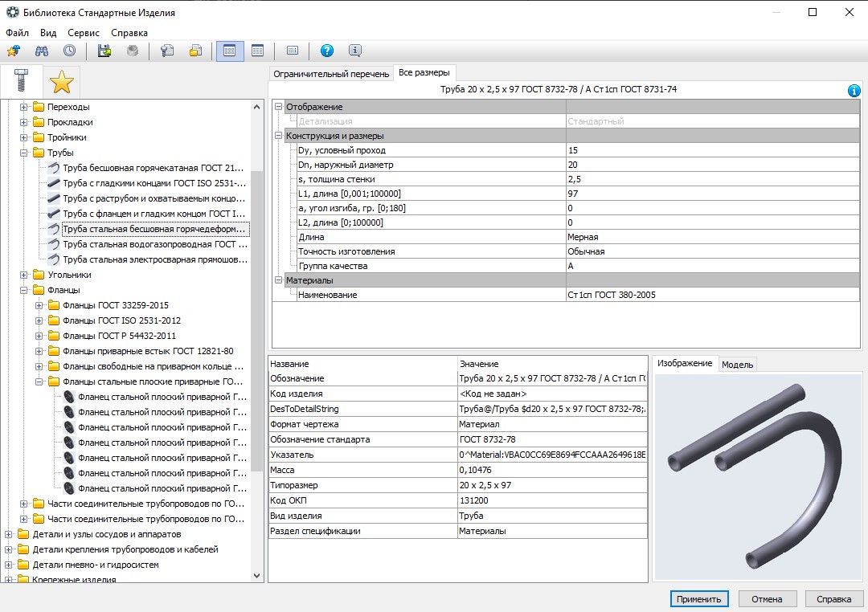Toggle the highlighted table view toolbar button
The height and width of the screenshot is (612, 868).
coord(230,51)
